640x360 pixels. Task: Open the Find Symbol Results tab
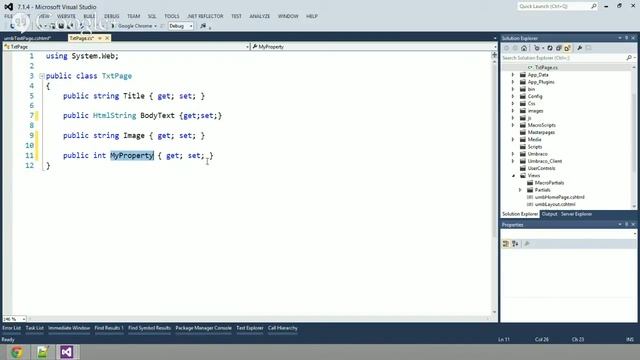149,328
